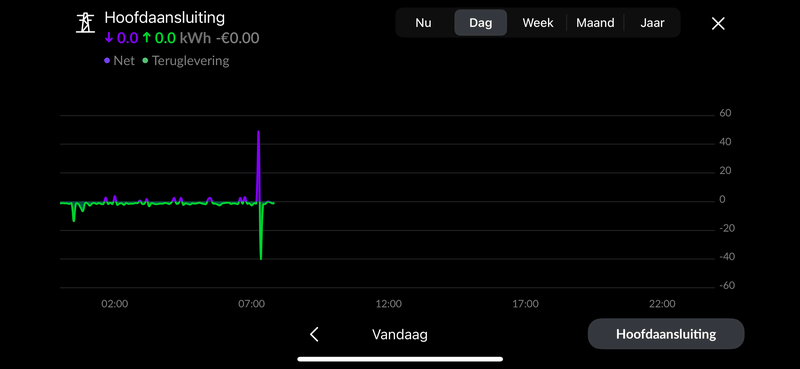Switch to the Nu tab
The width and height of the screenshot is (800, 369).
tap(423, 23)
